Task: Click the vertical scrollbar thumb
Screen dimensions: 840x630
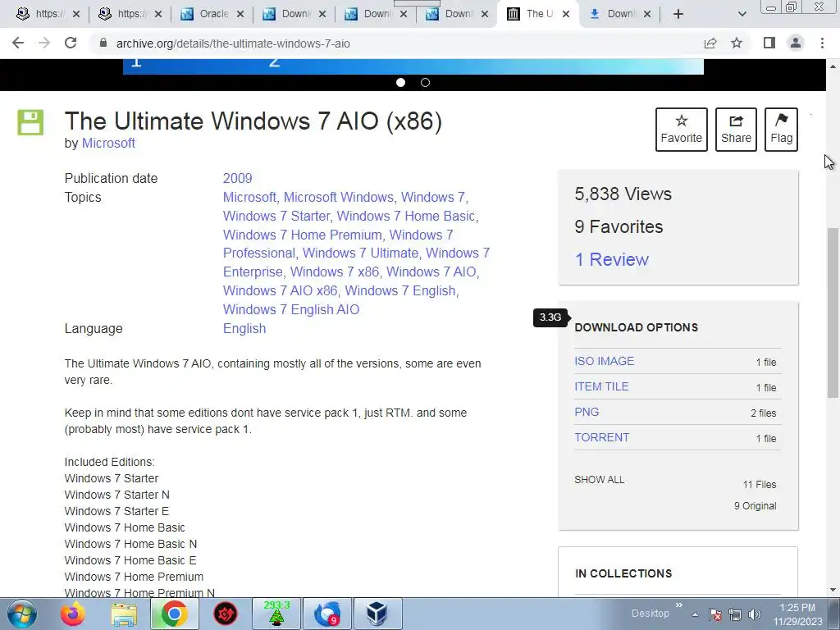Action: pyautogui.click(x=833, y=313)
